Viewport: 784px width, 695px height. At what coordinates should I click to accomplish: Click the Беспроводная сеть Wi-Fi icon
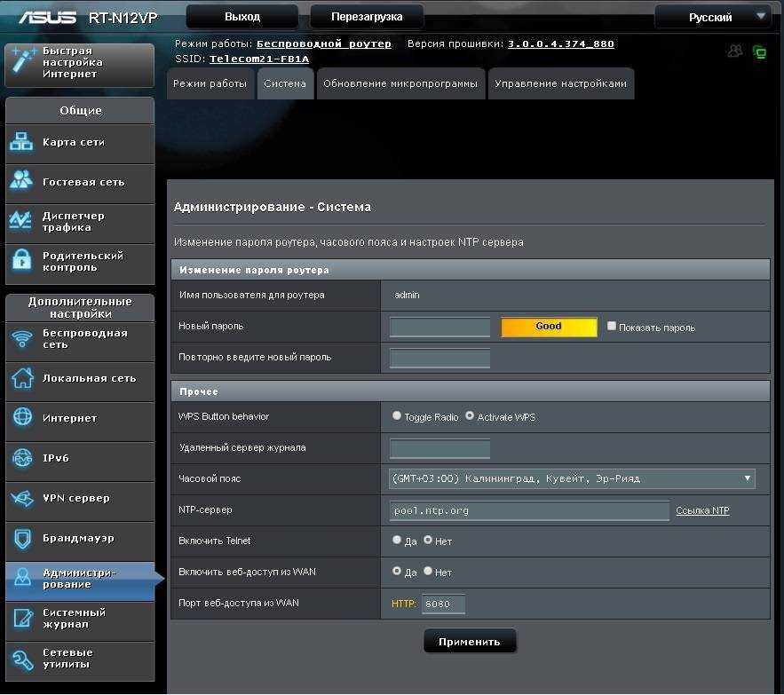(22, 338)
